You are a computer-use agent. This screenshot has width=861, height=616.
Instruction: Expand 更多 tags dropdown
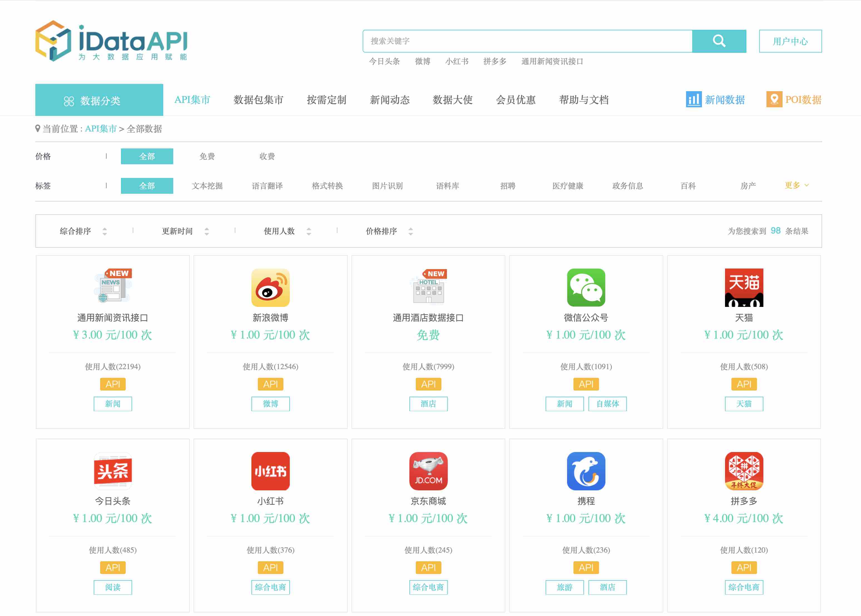pos(796,185)
